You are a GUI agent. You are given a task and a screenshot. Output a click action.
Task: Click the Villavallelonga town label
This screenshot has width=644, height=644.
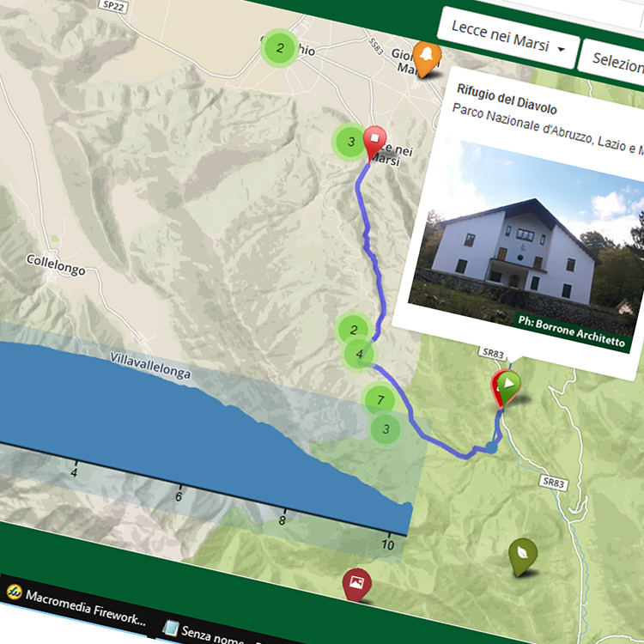(150, 365)
